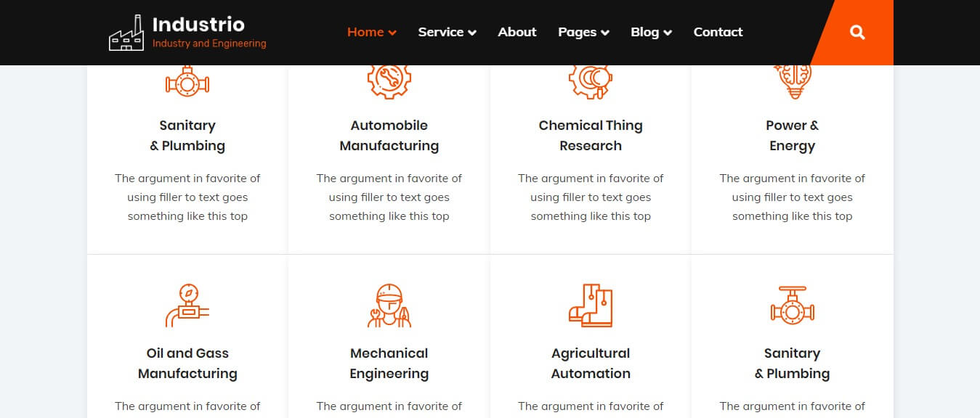This screenshot has height=418, width=980.
Task: Click the worker icon for Mechanical Engineering
Action: (389, 306)
